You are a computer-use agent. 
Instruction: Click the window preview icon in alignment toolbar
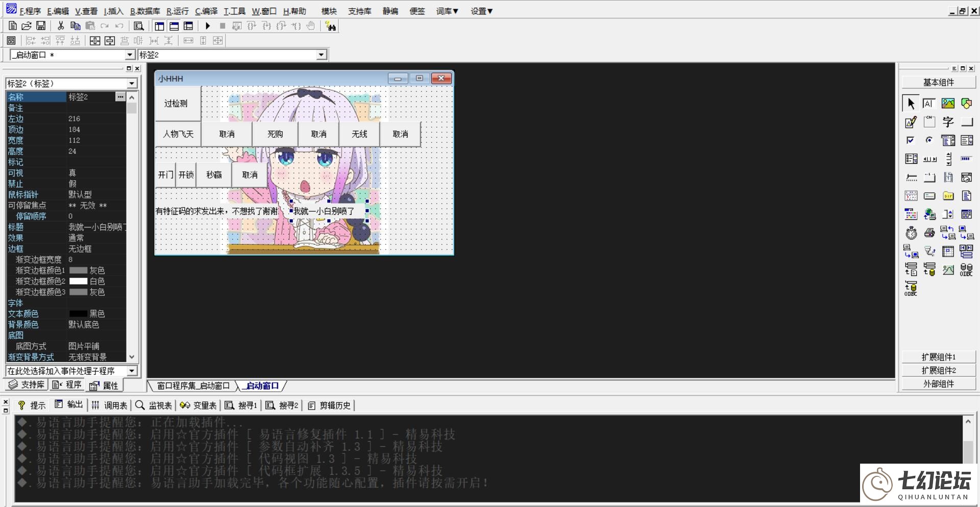[x=11, y=40]
